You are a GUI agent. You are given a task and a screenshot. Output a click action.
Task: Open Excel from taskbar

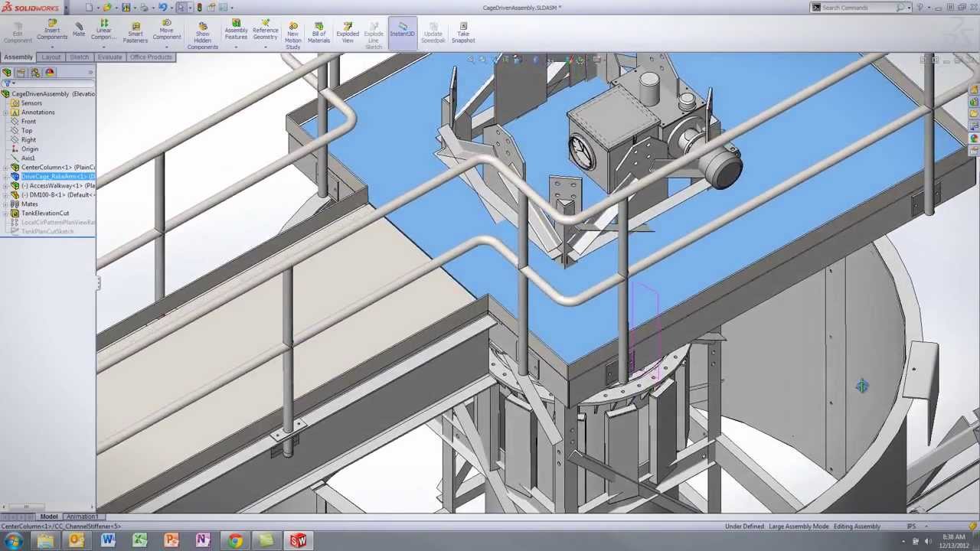coord(139,541)
